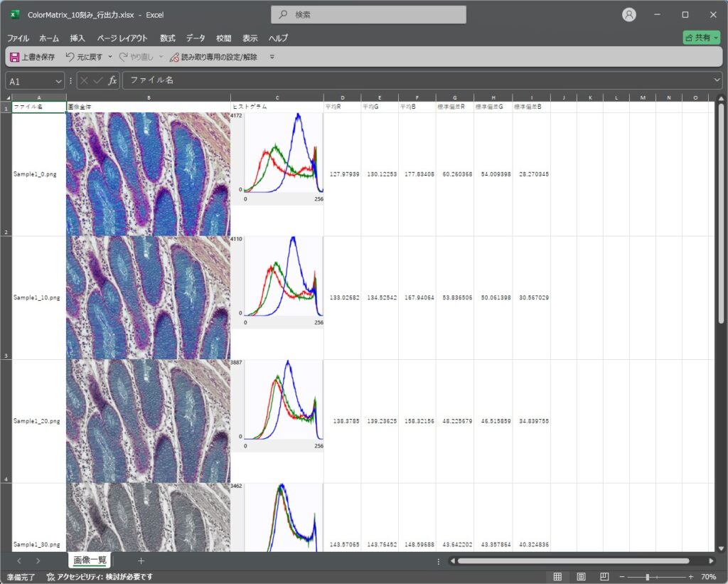Click the insert function fx icon
The image size is (728, 584).
[112, 81]
